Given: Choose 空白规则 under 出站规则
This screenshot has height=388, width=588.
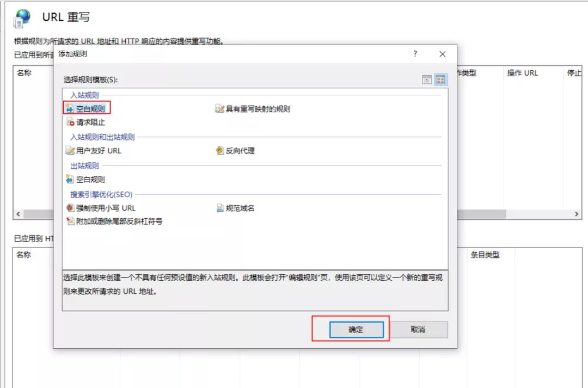Looking at the screenshot, I should pos(86,179).
